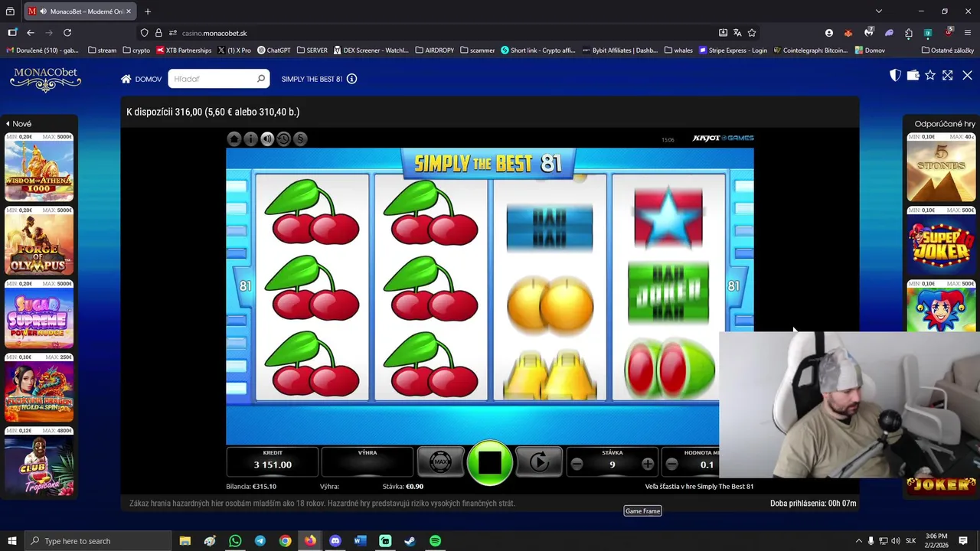The height and width of the screenshot is (551, 980).
Task: Open the shield responsible gaming icon
Action: pos(895,75)
